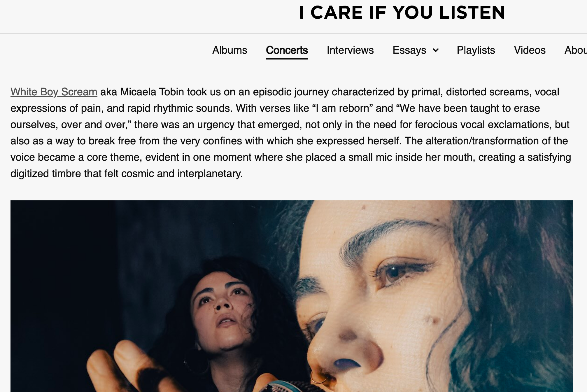Expand the Essays dropdown chevron

[435, 50]
